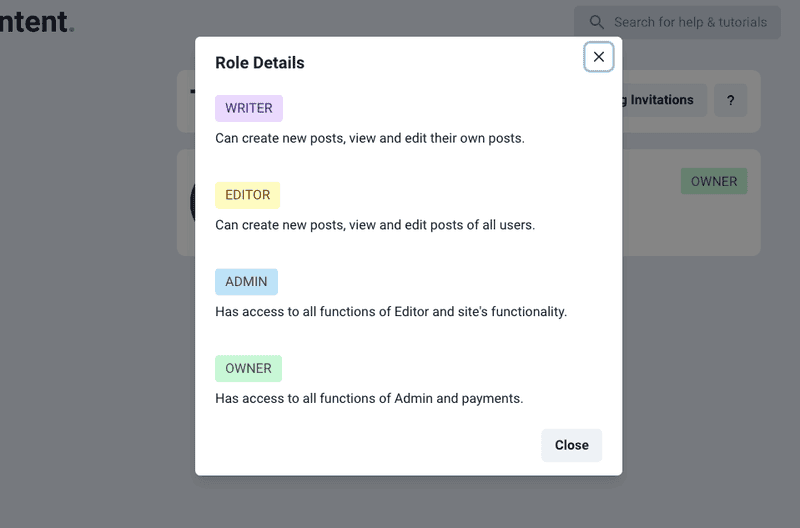The image size is (800, 528).
Task: Select the green OWNER badge in the dialog
Action: (248, 368)
